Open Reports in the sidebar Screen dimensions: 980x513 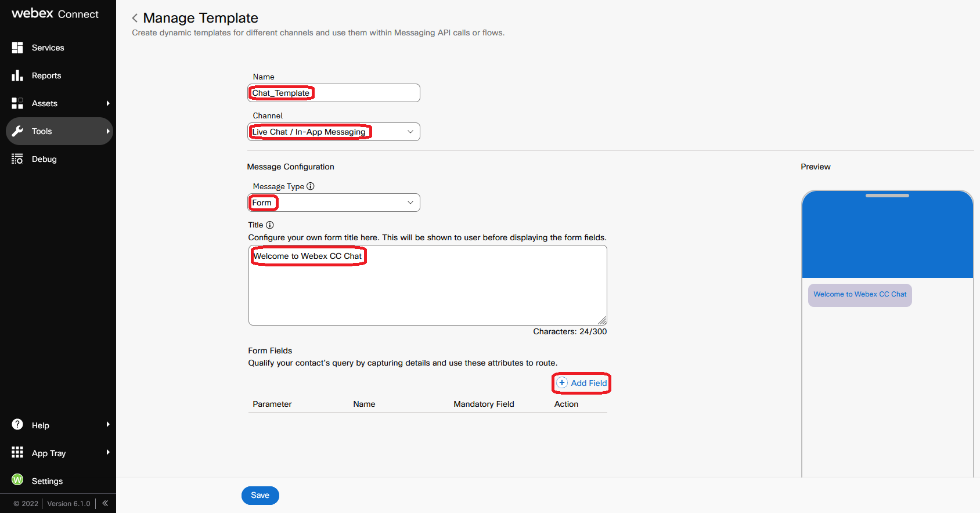pyautogui.click(x=58, y=75)
